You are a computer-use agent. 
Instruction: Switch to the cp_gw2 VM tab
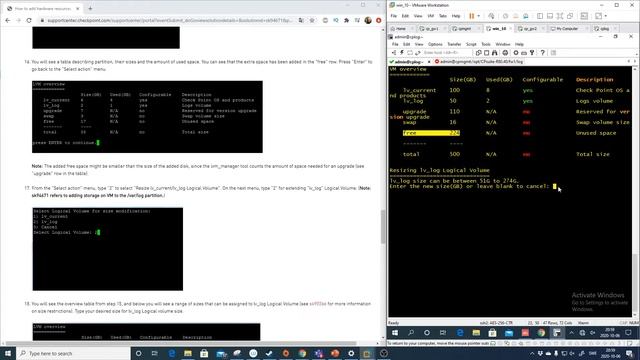coord(530,29)
